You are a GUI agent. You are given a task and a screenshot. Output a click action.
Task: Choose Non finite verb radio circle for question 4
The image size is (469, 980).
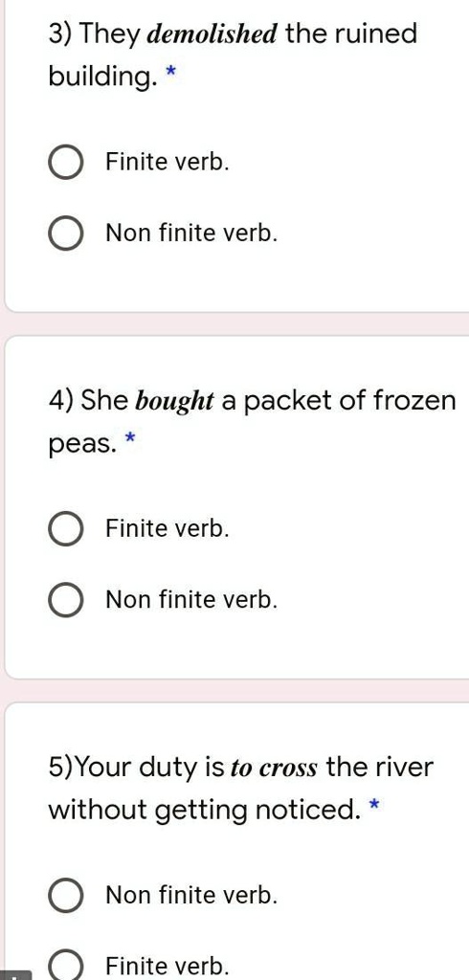[66, 600]
